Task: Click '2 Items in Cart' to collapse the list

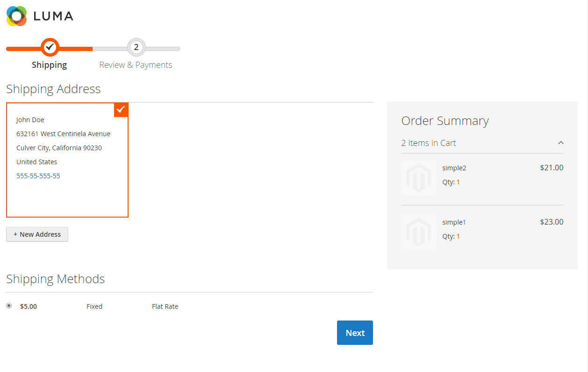Action: (429, 143)
